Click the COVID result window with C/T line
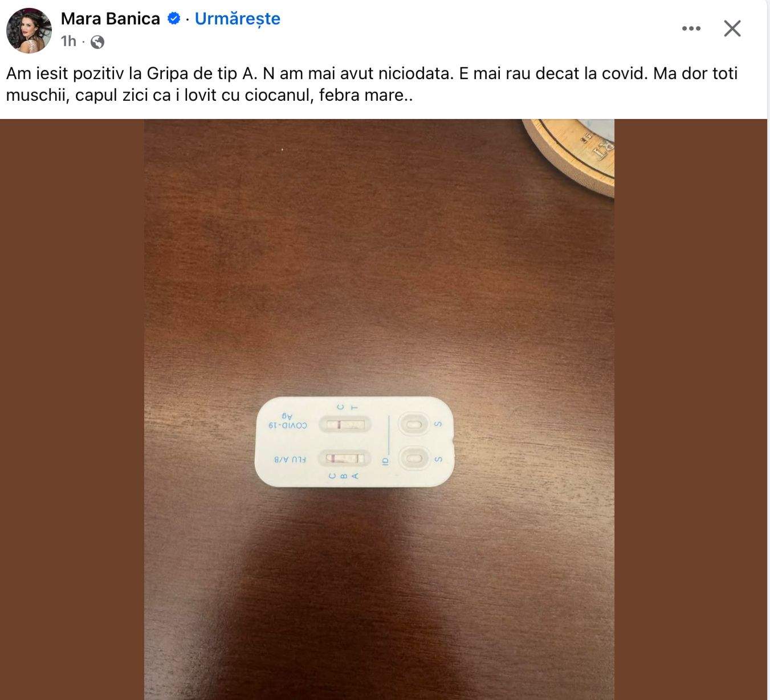This screenshot has width=770, height=700. [x=344, y=424]
